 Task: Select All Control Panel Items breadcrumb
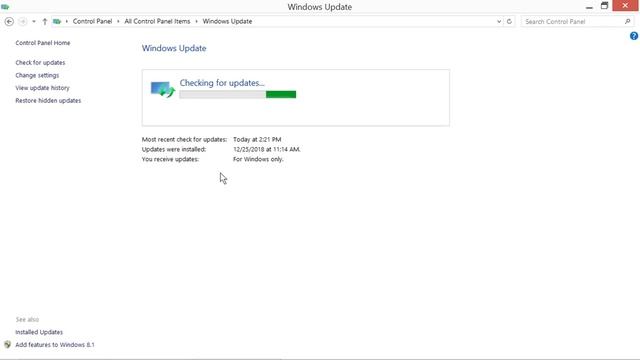click(157, 21)
